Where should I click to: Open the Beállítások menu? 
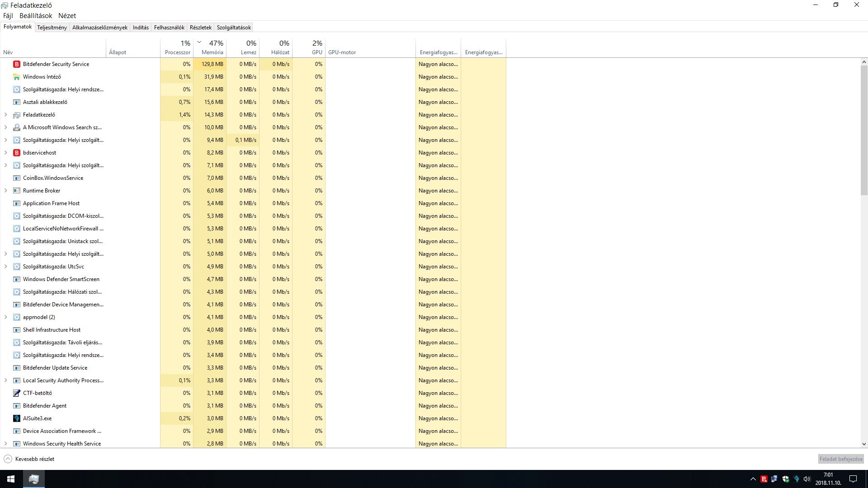pyautogui.click(x=36, y=16)
